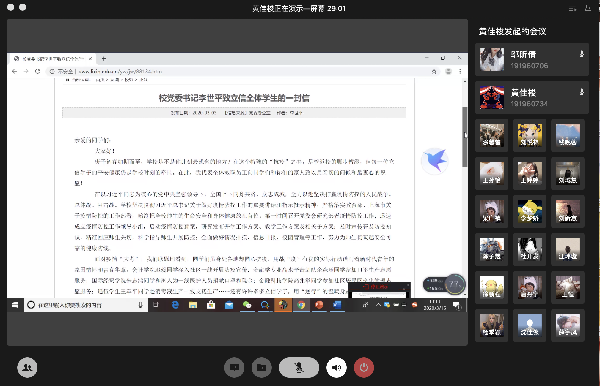
Task: Click the share icon at top right
Action: (588, 8)
